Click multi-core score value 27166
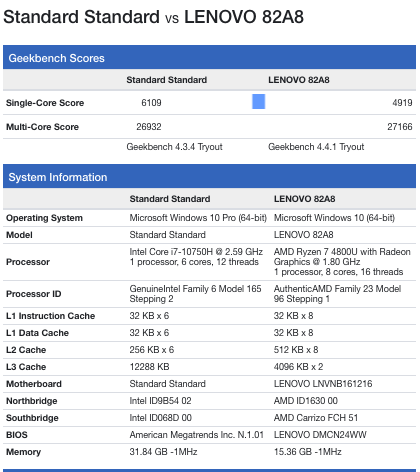The height and width of the screenshot is (472, 420). 400,127
